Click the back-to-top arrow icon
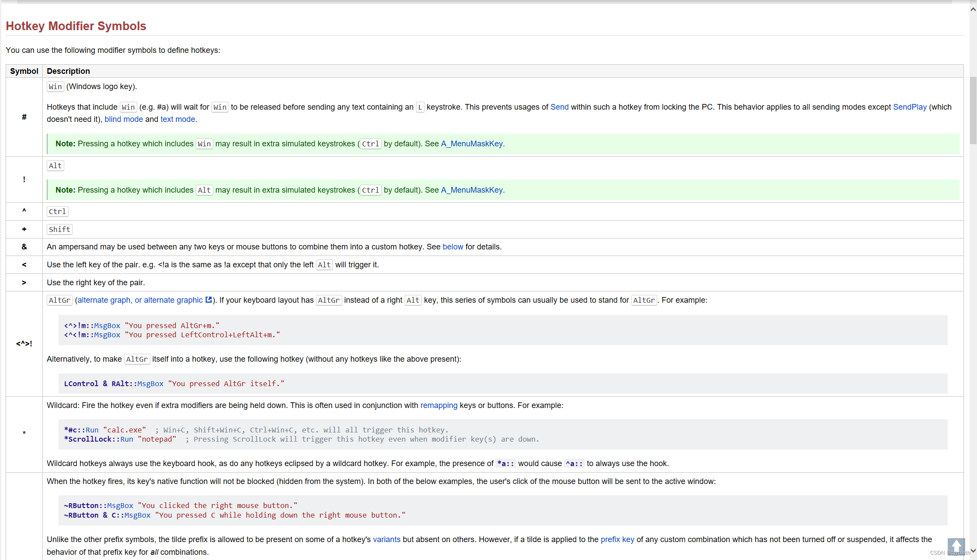The height and width of the screenshot is (560, 977). 956,546
